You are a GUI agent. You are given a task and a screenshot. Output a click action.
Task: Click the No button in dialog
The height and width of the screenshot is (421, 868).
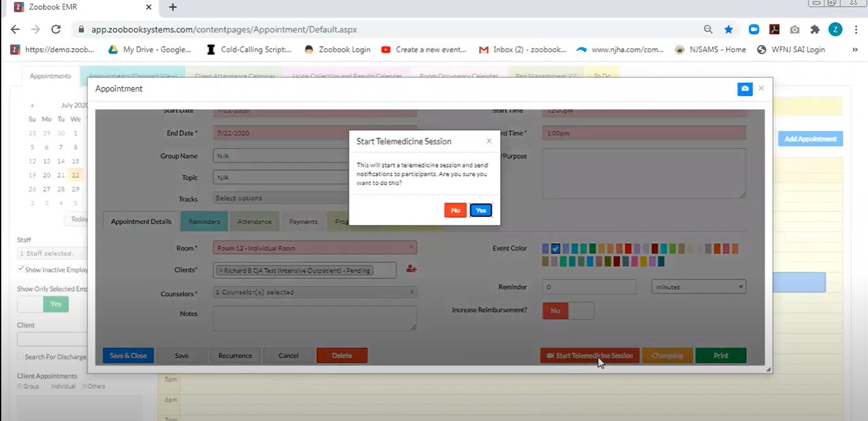pyautogui.click(x=455, y=210)
